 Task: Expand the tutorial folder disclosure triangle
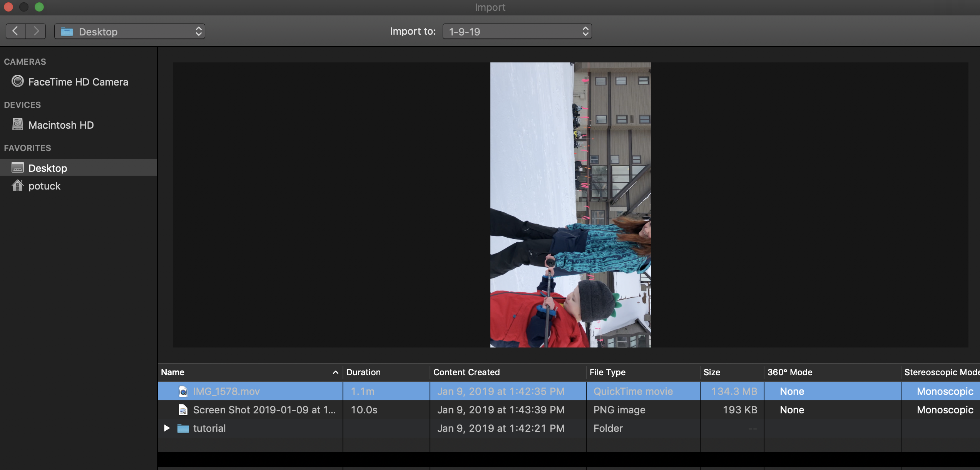pos(167,428)
